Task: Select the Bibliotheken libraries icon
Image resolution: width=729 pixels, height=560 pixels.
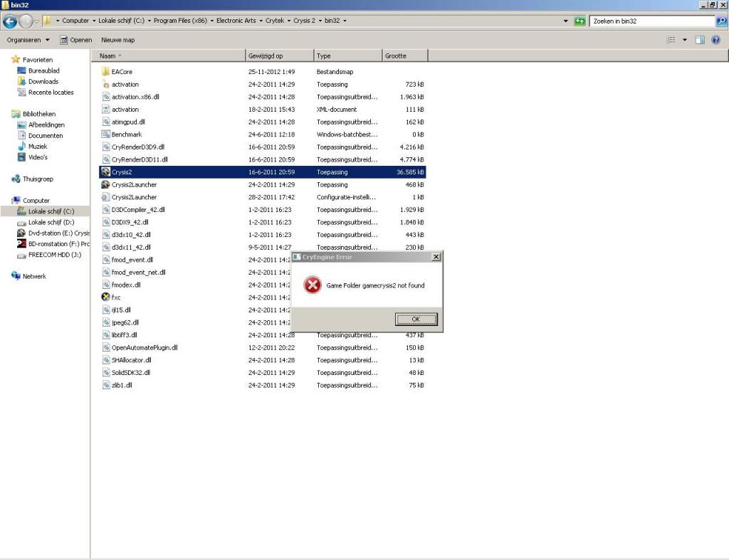Action: click(x=16, y=114)
